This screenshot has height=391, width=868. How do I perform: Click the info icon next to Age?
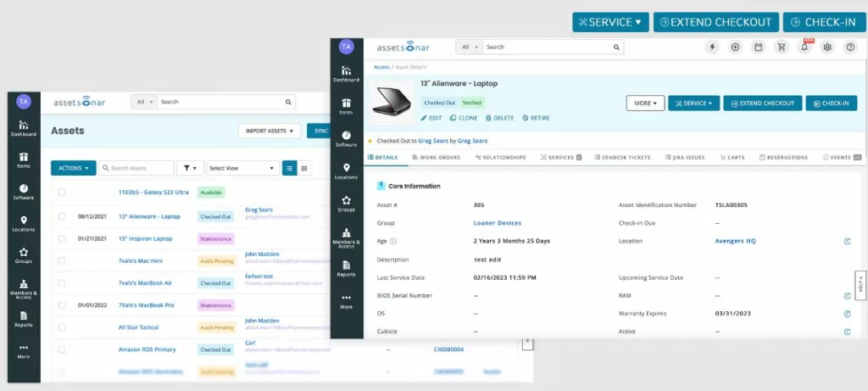coord(393,242)
